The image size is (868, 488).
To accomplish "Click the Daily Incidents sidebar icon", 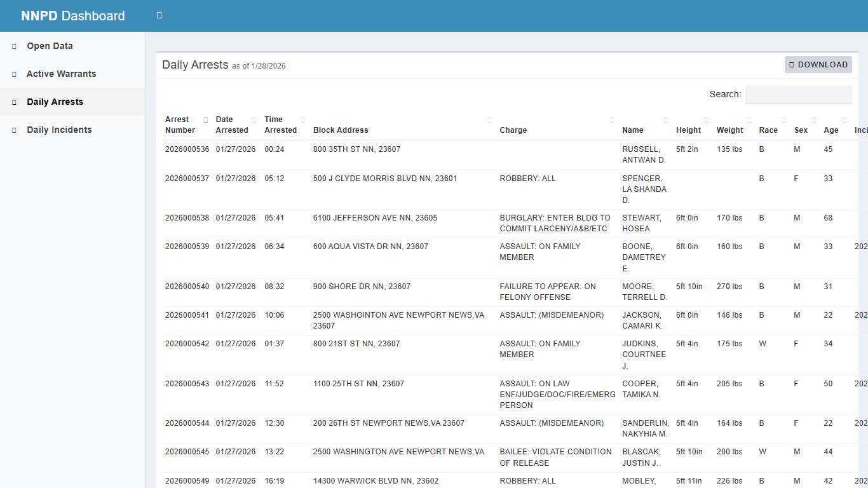I will (x=14, y=130).
